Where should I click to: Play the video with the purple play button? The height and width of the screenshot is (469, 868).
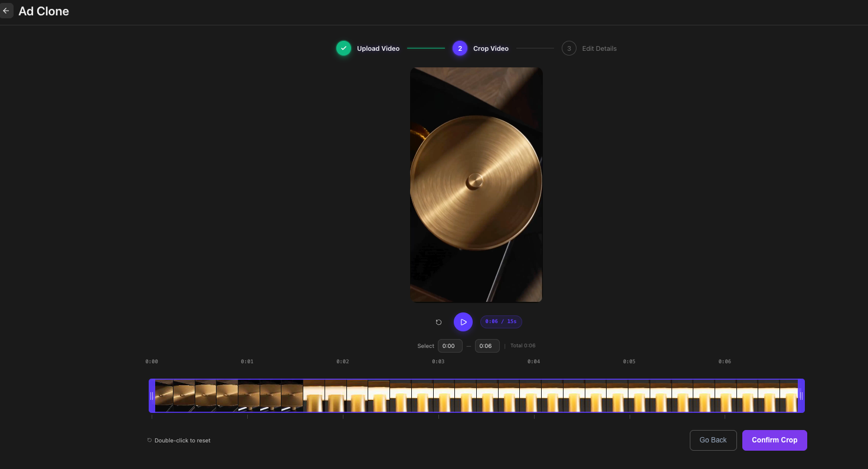463,322
